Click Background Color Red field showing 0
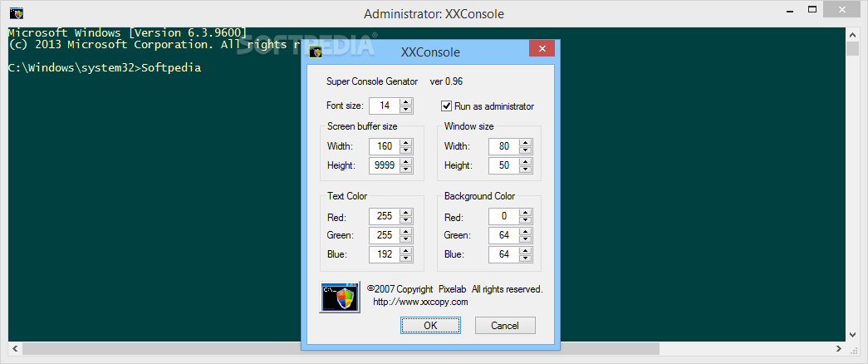Image resolution: width=868 pixels, height=364 pixels. point(504,217)
